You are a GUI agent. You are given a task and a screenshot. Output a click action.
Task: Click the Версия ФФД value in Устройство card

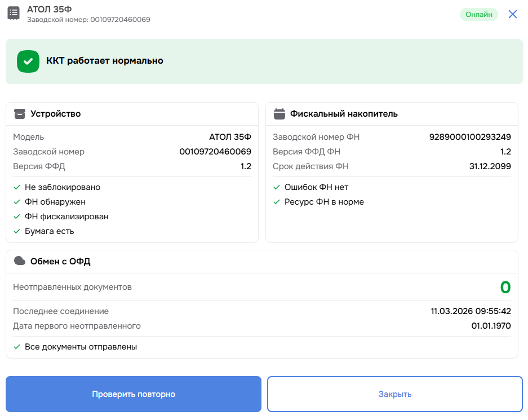246,166
